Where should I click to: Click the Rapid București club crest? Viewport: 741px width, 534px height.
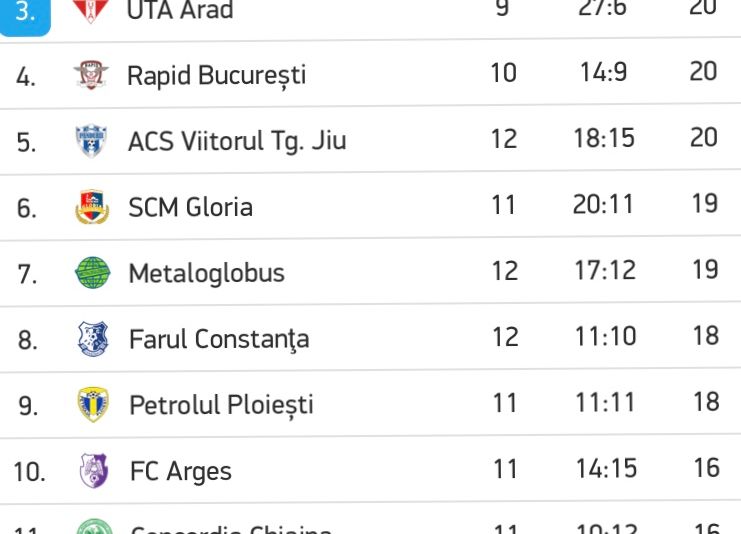pyautogui.click(x=92, y=74)
